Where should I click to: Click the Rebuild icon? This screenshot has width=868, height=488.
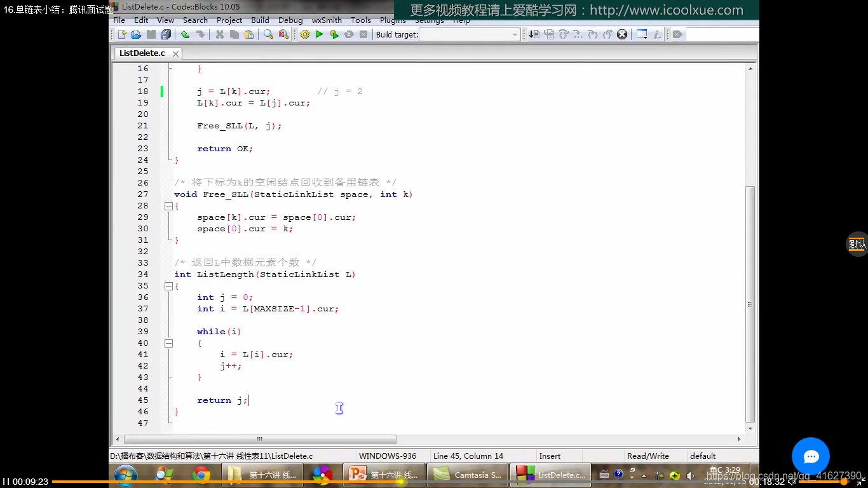pyautogui.click(x=348, y=34)
